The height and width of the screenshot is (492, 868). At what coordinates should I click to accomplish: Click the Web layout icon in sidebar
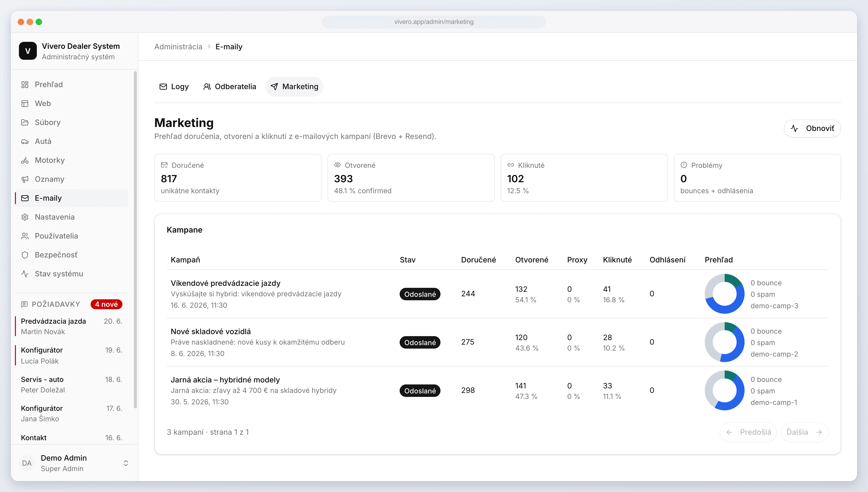tap(25, 103)
